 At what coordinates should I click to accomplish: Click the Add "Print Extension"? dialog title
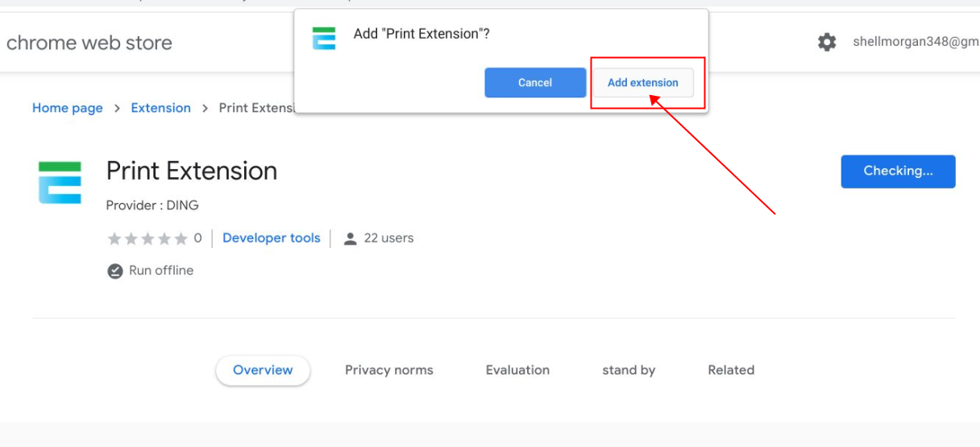pos(421,34)
